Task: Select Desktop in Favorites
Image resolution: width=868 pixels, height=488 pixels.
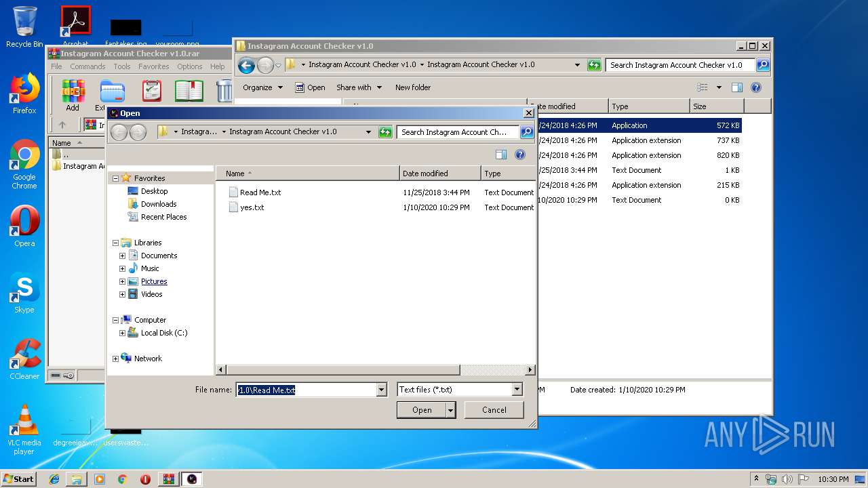Action: tap(154, 191)
